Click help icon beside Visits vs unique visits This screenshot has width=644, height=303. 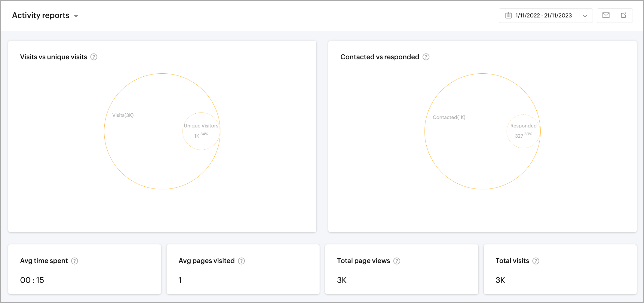(94, 57)
